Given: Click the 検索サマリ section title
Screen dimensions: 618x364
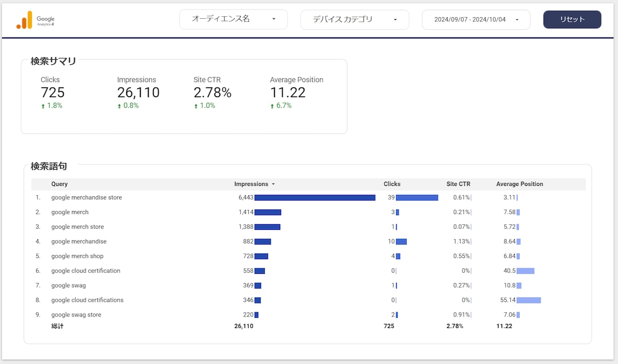Looking at the screenshot, I should (x=53, y=61).
